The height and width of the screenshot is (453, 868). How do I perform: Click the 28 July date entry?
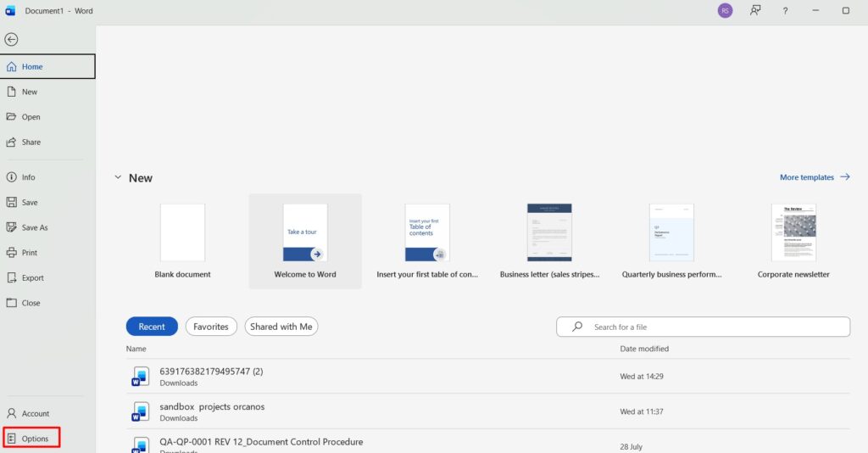coord(631,446)
